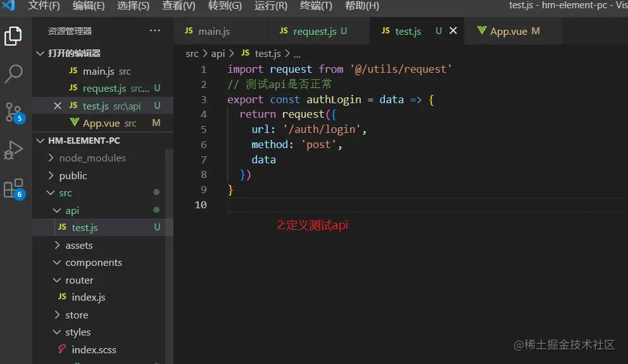Collapse the src folder

(99, 192)
